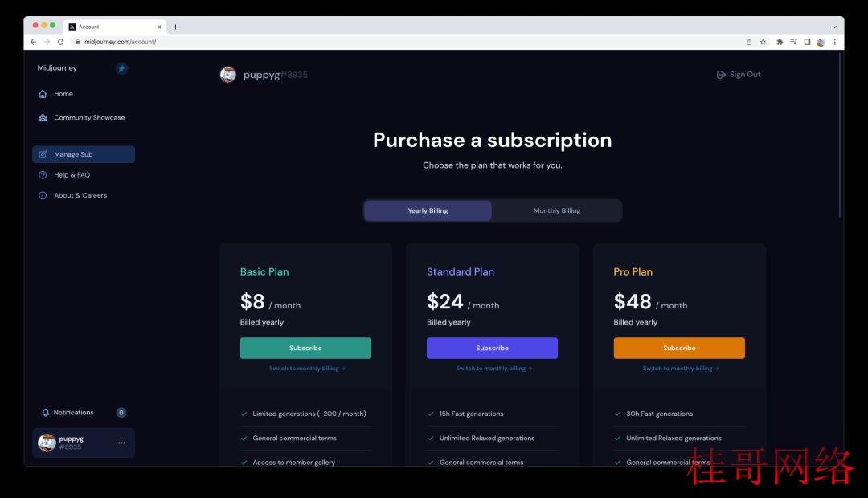Click the Sign Out icon
This screenshot has height=498, width=868.
tap(721, 75)
